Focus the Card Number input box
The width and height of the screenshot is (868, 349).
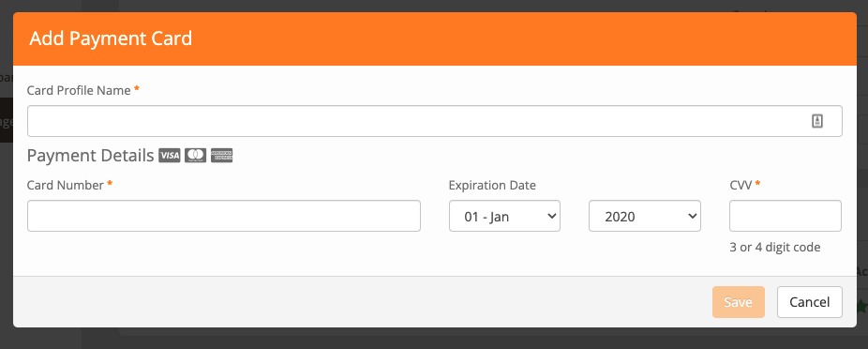(x=224, y=216)
